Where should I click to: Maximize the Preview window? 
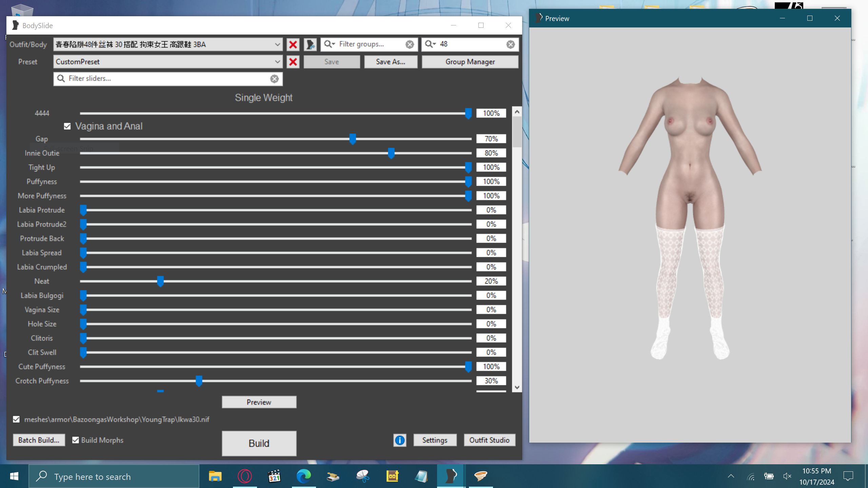(x=810, y=18)
